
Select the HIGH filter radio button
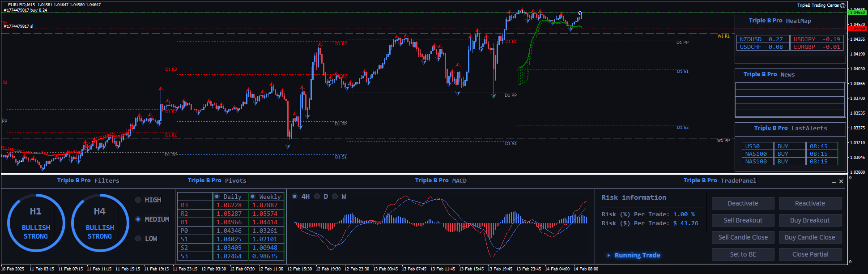[x=138, y=200]
